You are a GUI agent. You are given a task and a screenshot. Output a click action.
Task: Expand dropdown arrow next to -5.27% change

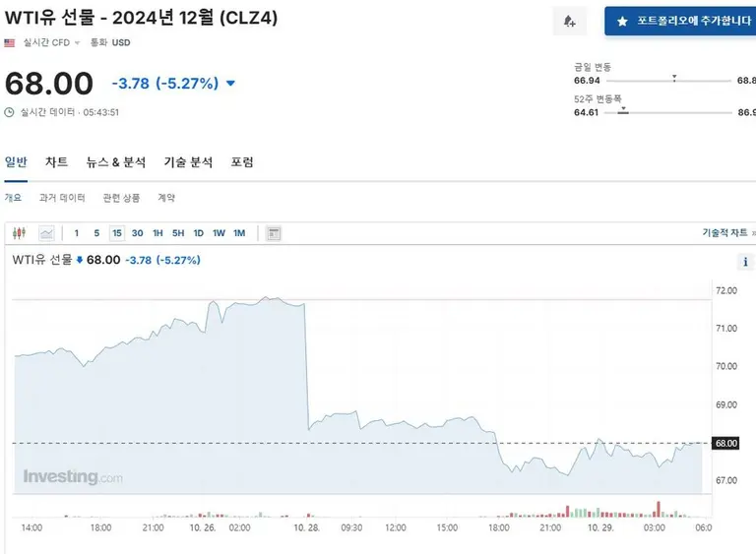point(231,84)
